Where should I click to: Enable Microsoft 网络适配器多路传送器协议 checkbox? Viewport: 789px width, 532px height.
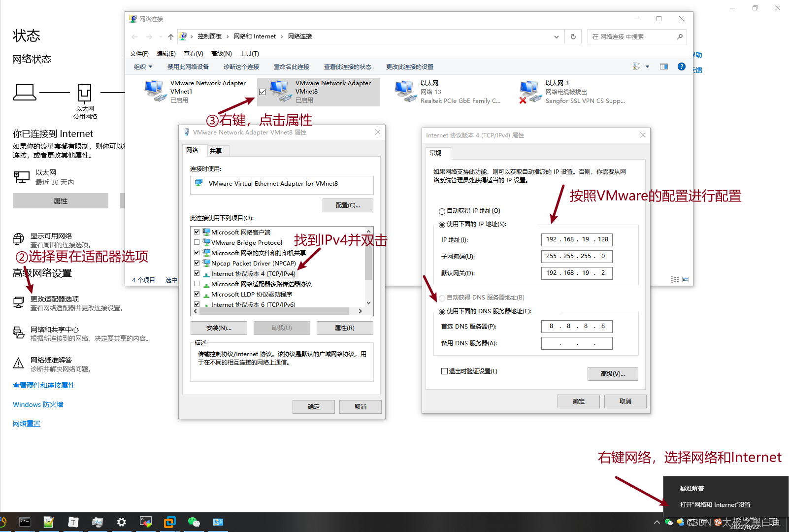(x=197, y=283)
